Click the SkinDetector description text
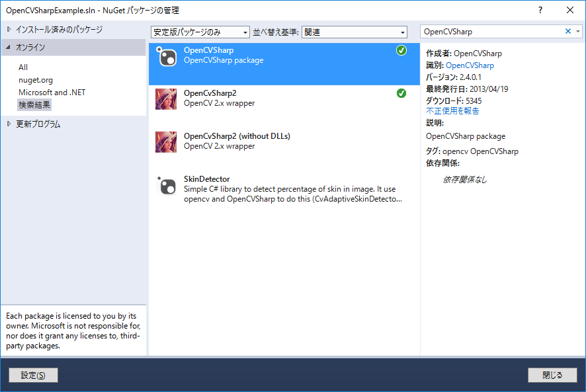Viewport: 586px width, 392px height. click(292, 194)
